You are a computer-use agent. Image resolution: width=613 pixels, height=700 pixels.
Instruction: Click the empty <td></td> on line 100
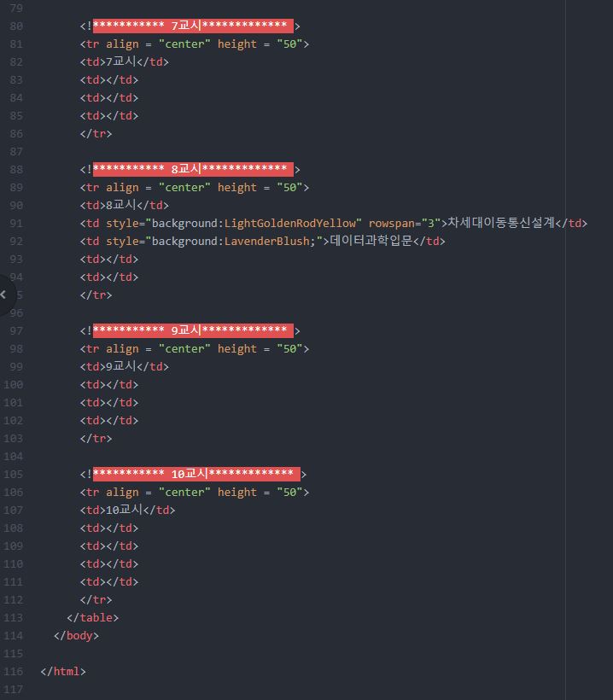coord(109,384)
